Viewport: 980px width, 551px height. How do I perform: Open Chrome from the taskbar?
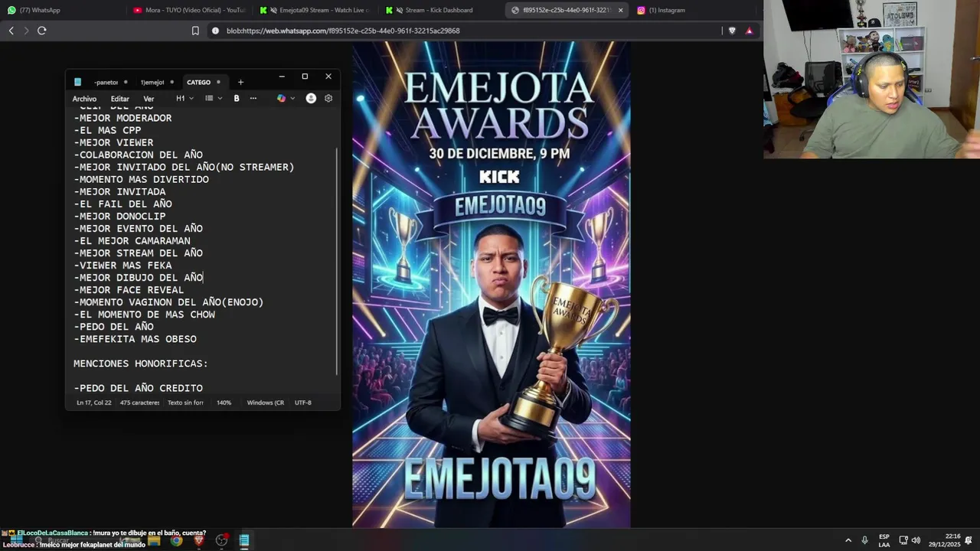[x=176, y=540]
